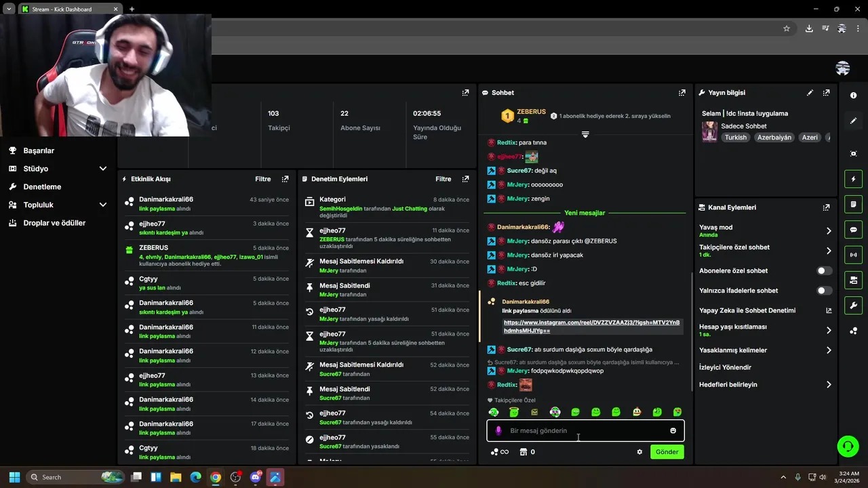Pop out the Kanal Eylemleri panel

point(826,207)
